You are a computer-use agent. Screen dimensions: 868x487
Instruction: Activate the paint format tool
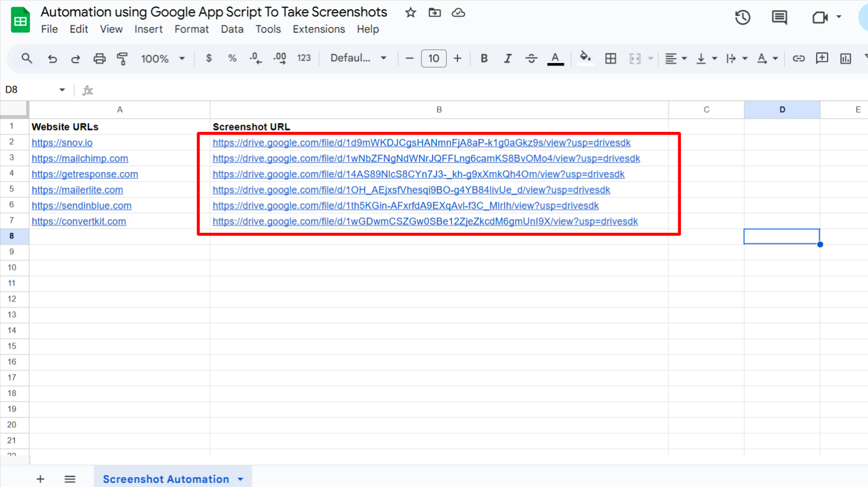point(123,59)
